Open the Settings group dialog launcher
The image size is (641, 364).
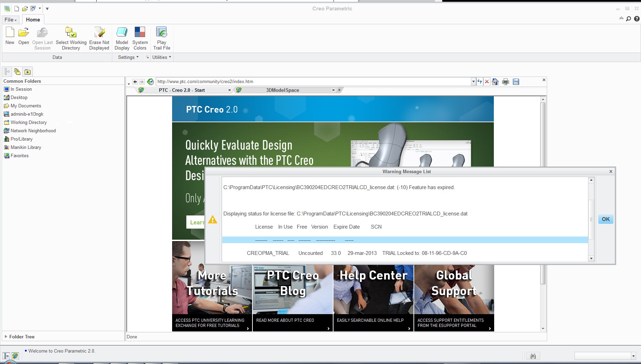click(148, 57)
